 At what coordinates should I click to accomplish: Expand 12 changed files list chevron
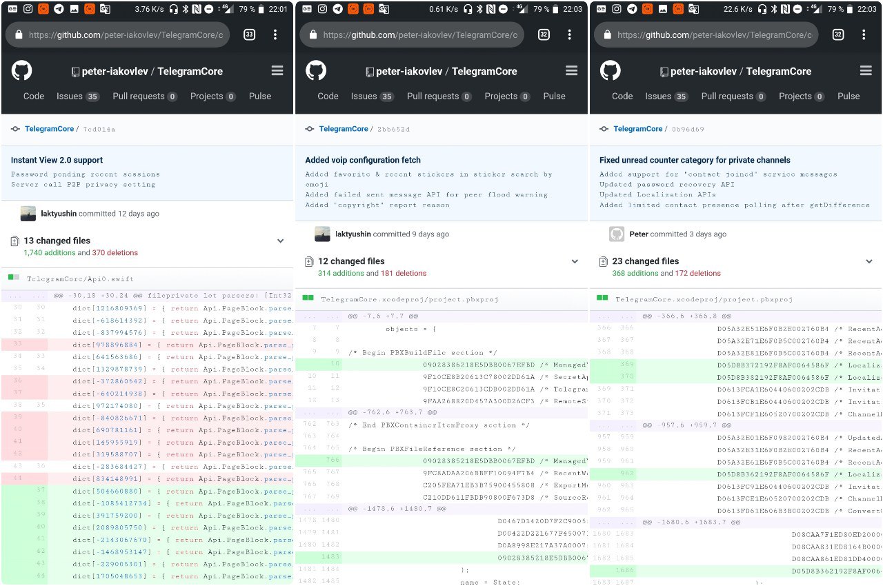[x=575, y=262]
